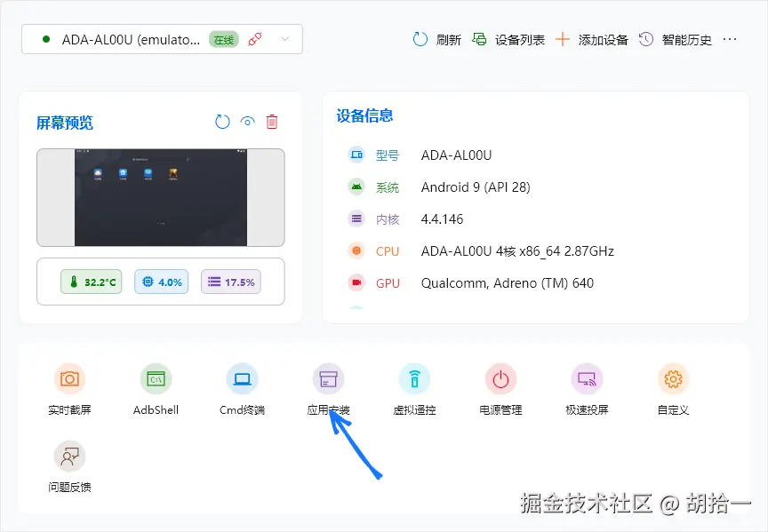Click the 设备信息 panel title

(x=365, y=116)
